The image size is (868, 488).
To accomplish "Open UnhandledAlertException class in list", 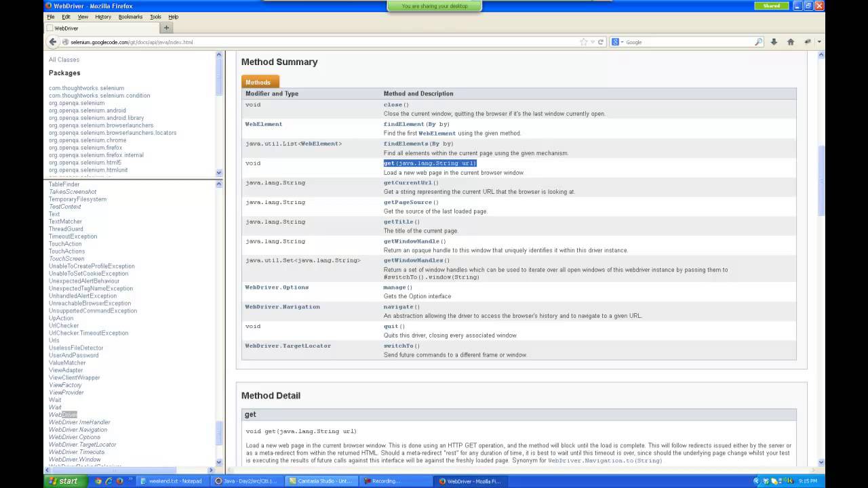I will [x=83, y=296].
